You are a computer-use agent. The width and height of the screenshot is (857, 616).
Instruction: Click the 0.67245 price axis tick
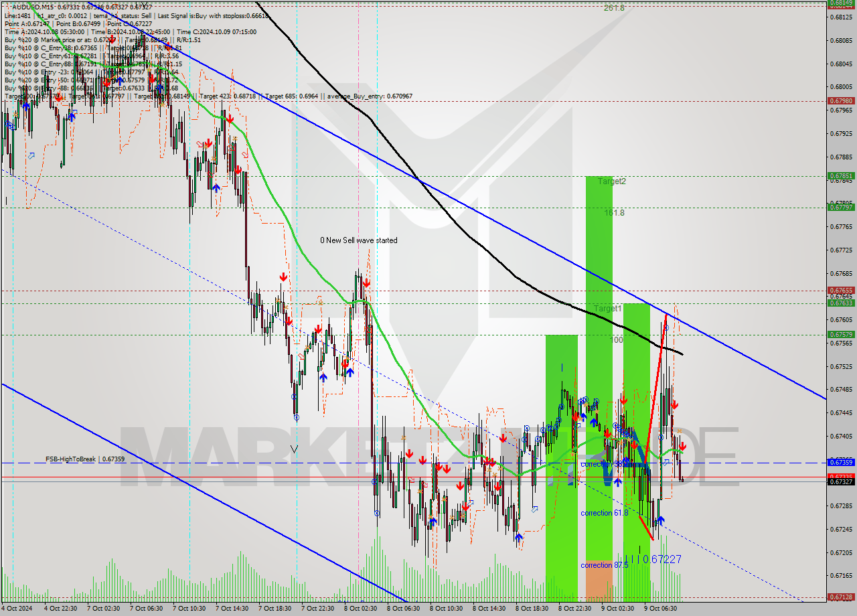[841, 529]
